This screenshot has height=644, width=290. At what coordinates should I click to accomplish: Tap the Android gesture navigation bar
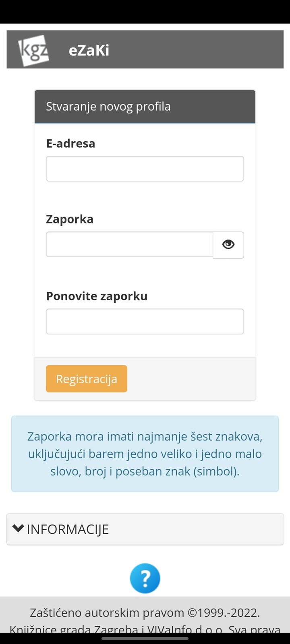145,638
